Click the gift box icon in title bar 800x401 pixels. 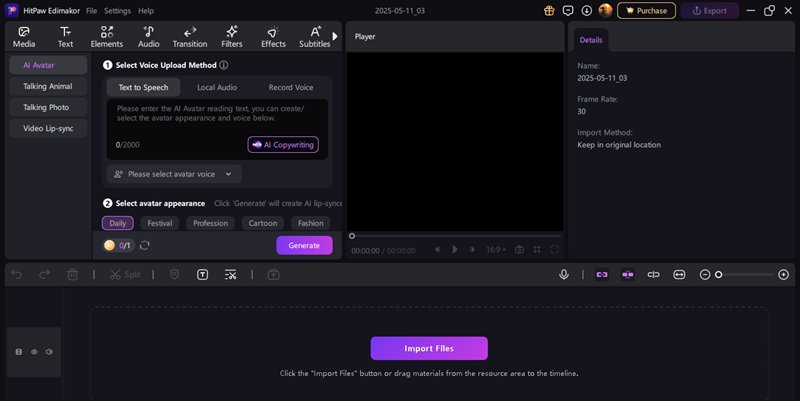pos(549,10)
